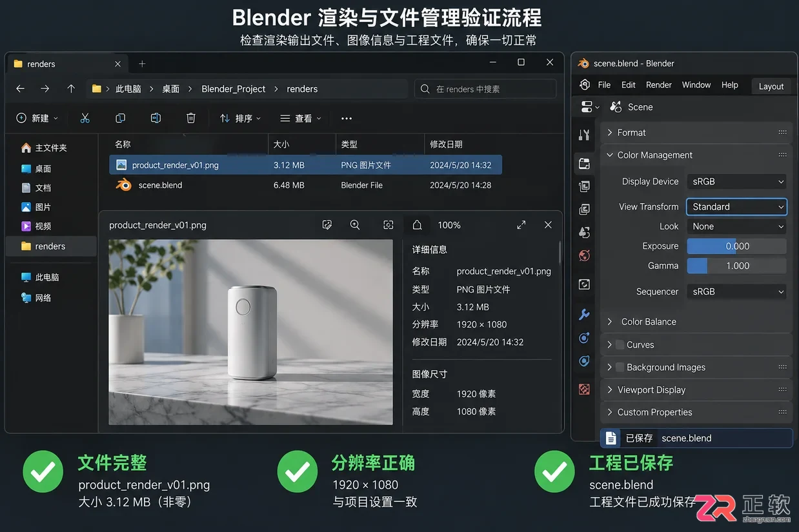Open the Scene properties tab in sidebar
Image resolution: width=799 pixels, height=532 pixels.
[584, 232]
